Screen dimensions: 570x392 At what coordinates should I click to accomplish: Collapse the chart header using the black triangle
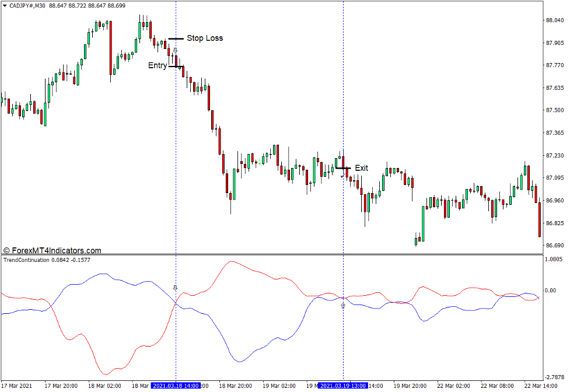pyautogui.click(x=5, y=6)
